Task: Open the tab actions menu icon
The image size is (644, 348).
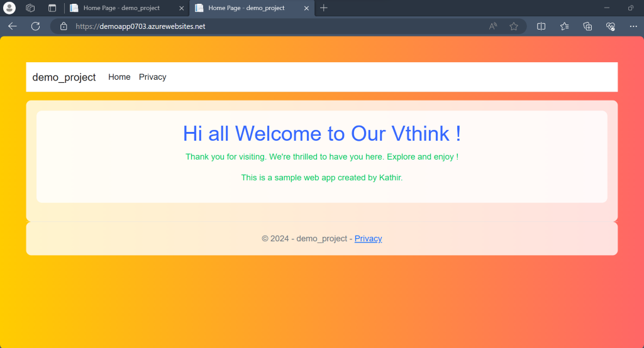Action: click(52, 8)
